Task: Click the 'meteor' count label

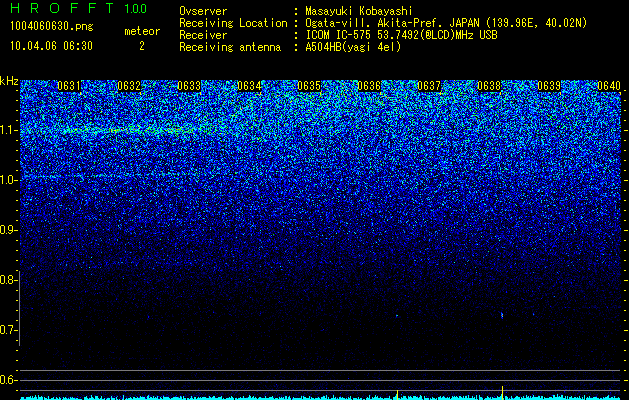Action: click(142, 31)
